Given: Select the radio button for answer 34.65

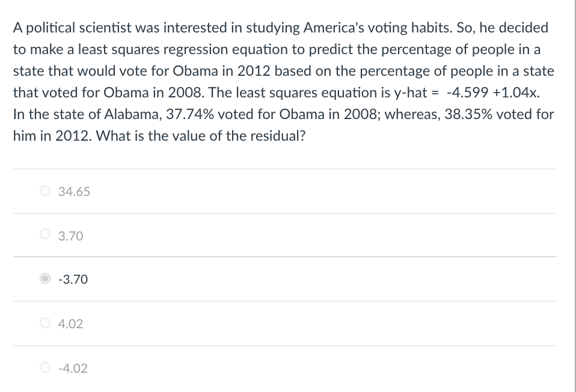Looking at the screenshot, I should tap(44, 190).
